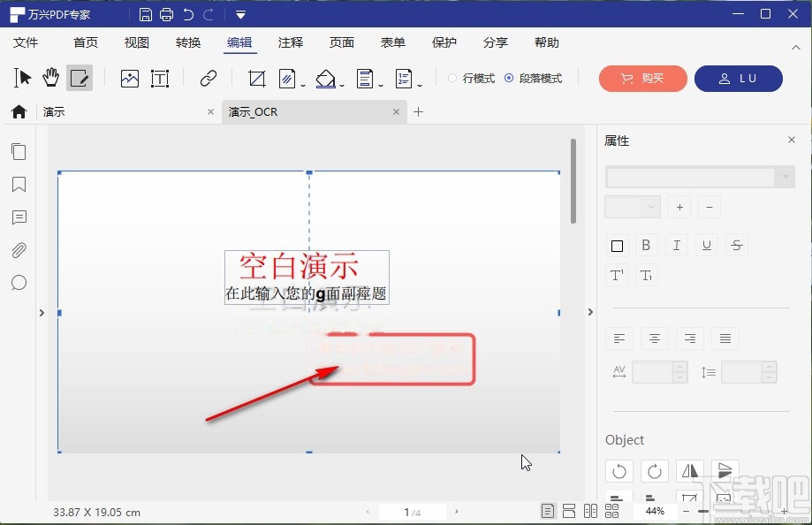Click the add image tool
The width and height of the screenshot is (812, 525).
point(130,79)
